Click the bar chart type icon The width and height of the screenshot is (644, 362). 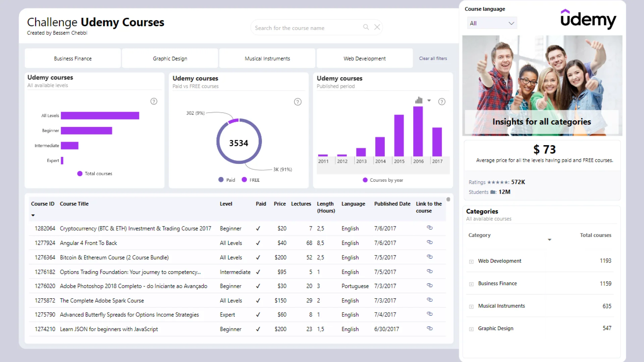(x=419, y=100)
